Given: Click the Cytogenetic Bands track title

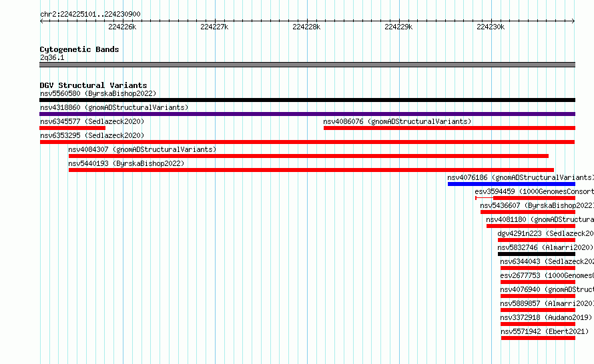Looking at the screenshot, I should (x=79, y=49).
